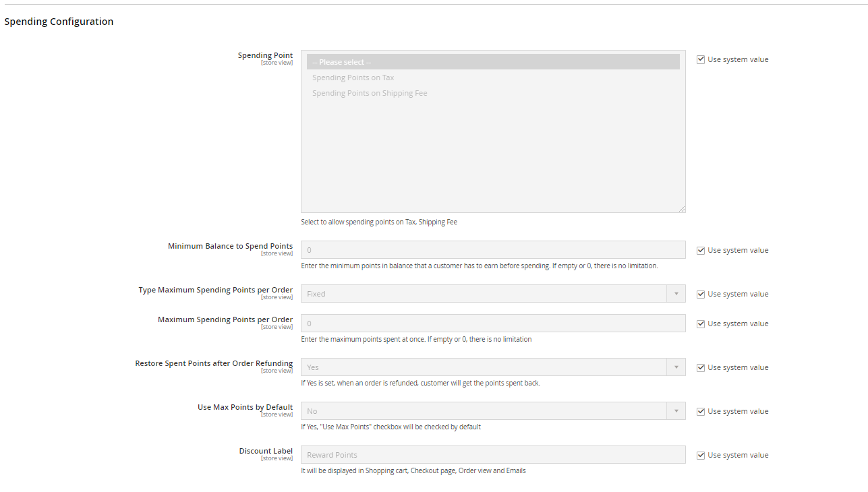Uncheck Use system value for Spending Point
The image size is (868, 492).
click(701, 59)
